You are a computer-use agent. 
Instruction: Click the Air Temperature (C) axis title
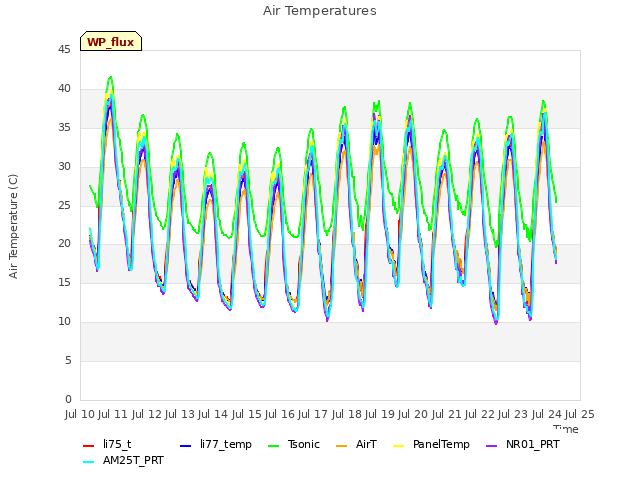click(x=13, y=226)
